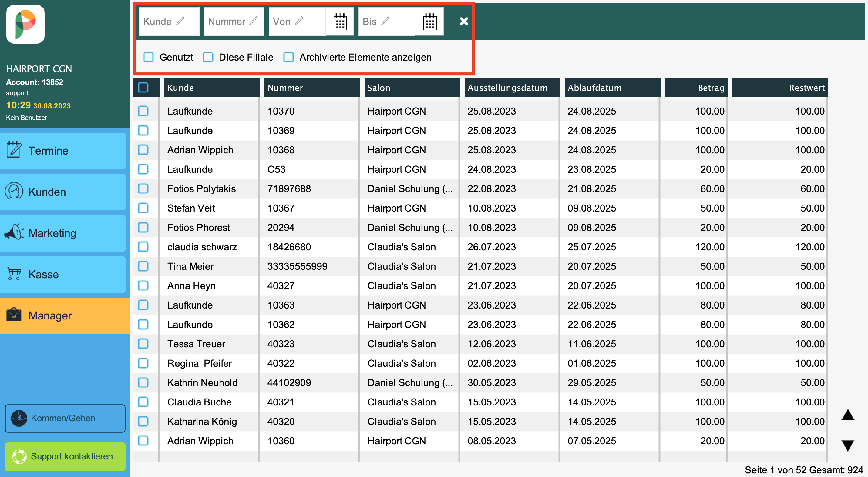Select the checkbox for Tina Meier
The image size is (868, 477).
(143, 266)
